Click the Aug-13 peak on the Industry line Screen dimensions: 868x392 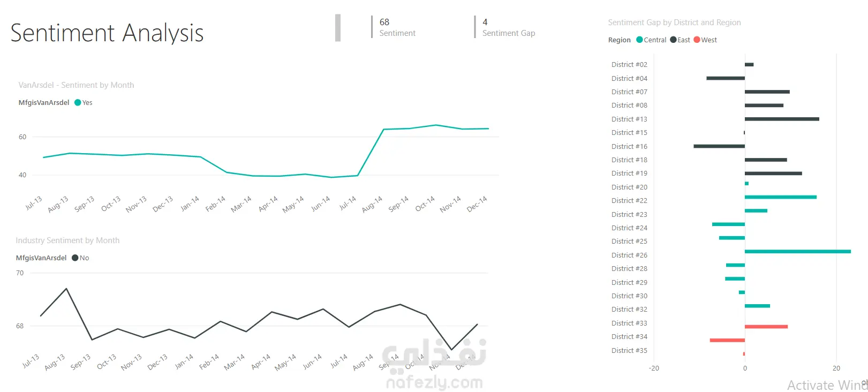(x=66, y=289)
